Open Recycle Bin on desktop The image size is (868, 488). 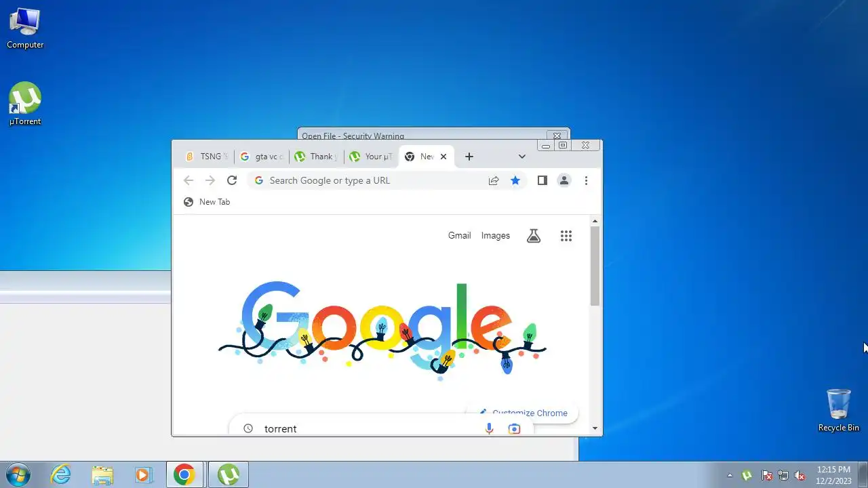(x=839, y=410)
